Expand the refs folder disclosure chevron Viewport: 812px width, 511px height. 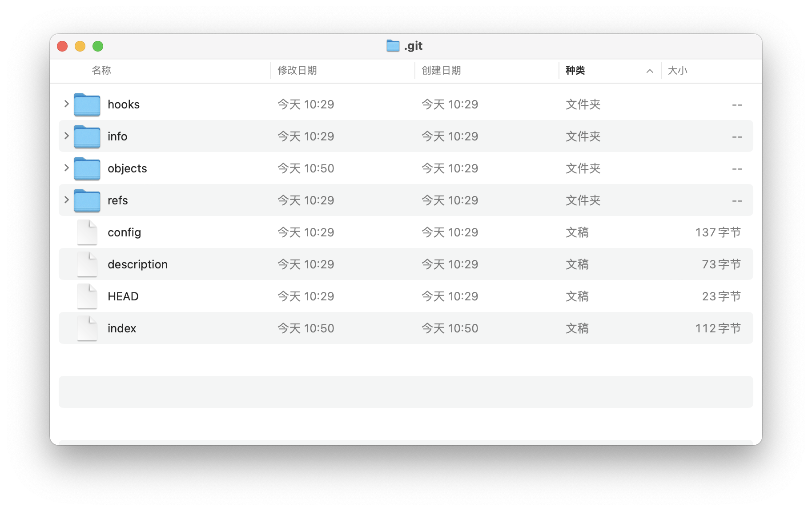click(66, 200)
